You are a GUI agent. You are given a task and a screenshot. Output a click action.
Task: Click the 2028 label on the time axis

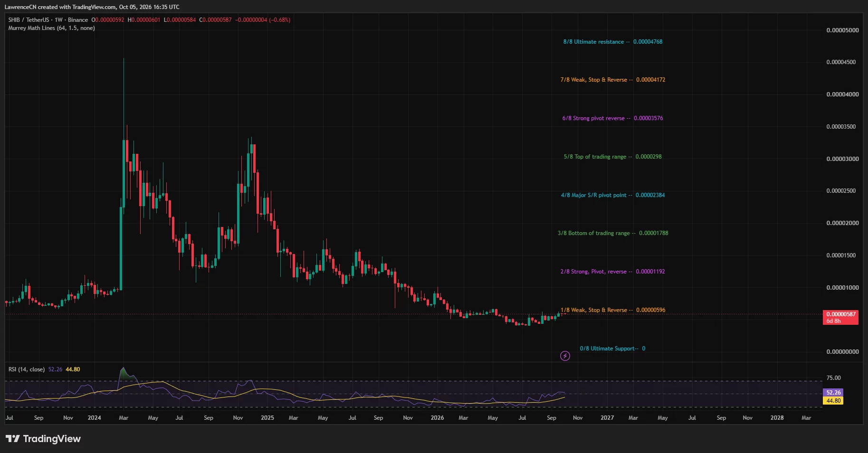(777, 418)
